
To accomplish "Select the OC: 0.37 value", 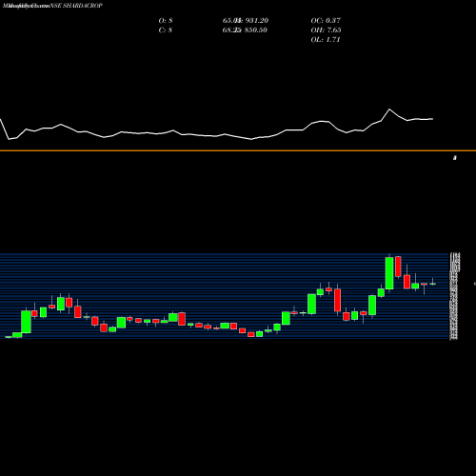I will coord(326,21).
